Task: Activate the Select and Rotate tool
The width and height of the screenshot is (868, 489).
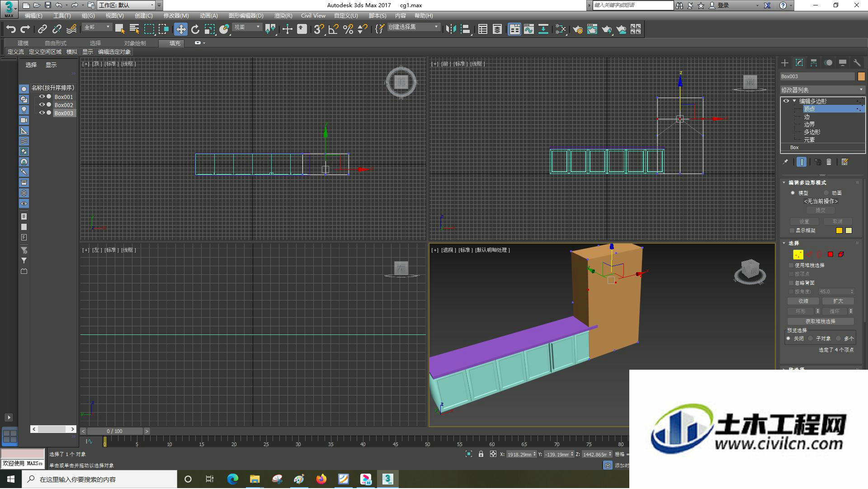Action: (x=195, y=29)
